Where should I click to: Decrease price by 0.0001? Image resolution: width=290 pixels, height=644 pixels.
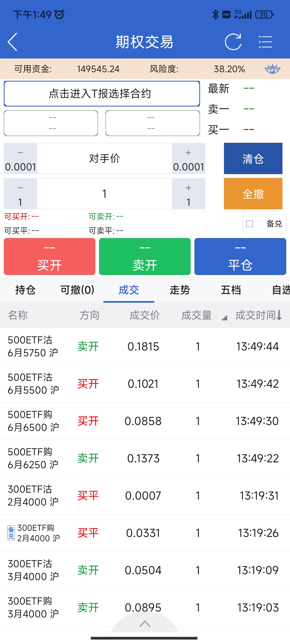(20, 159)
